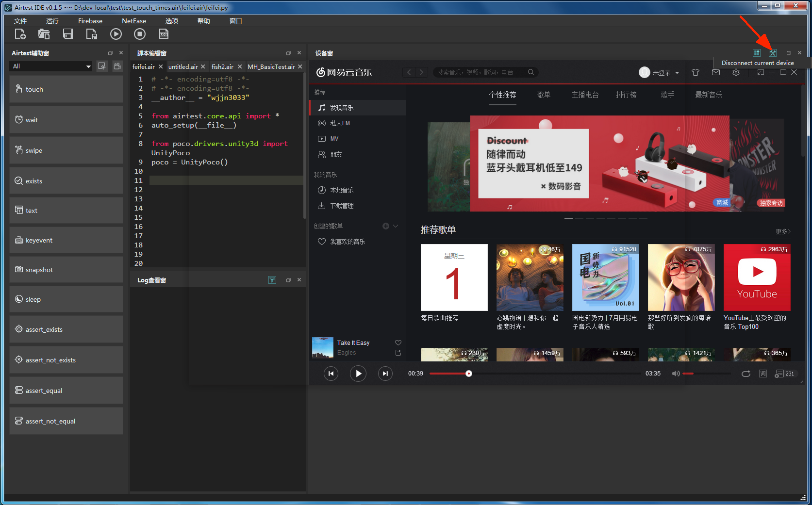Screen dimensions: 812x505
Task: Click the Disconnect current device icon
Action: coord(773,53)
